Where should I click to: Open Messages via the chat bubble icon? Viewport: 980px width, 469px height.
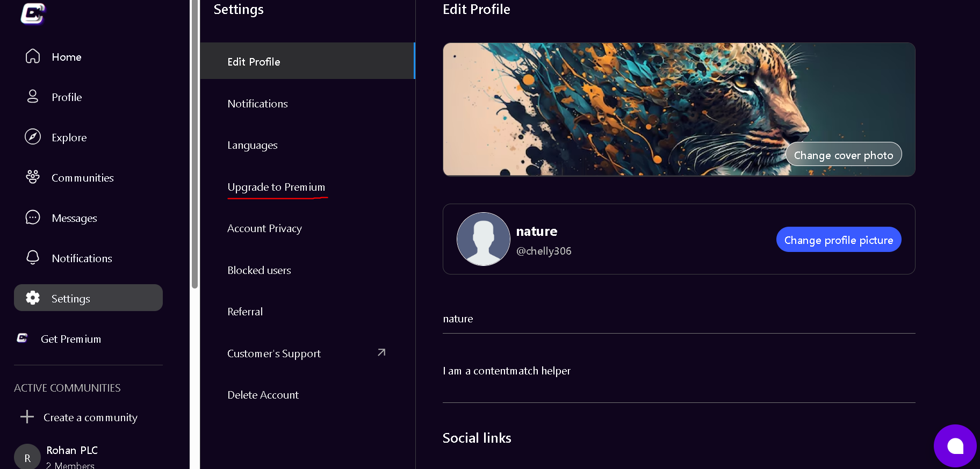(x=33, y=218)
